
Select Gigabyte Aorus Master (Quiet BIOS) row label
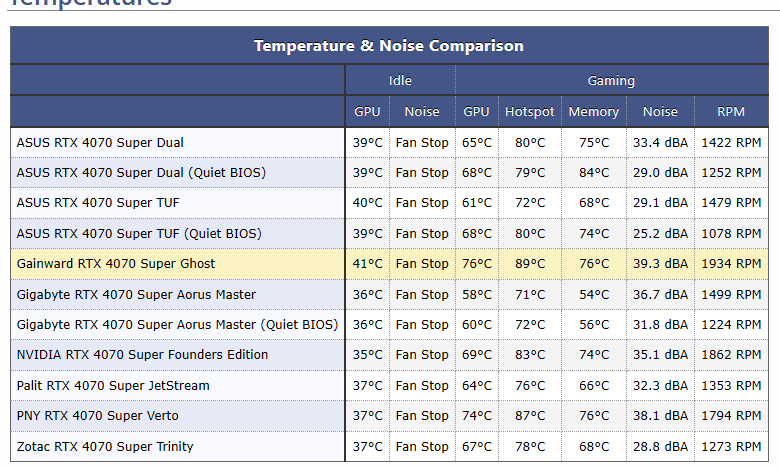(x=177, y=325)
